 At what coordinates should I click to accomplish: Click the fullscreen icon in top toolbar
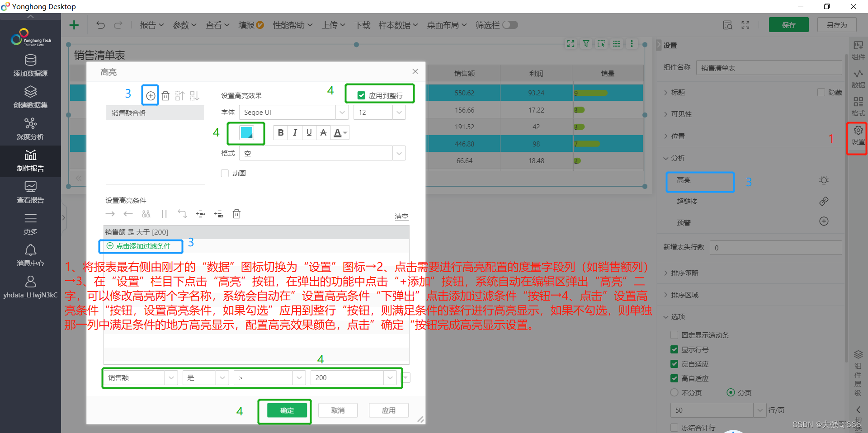[x=745, y=25]
